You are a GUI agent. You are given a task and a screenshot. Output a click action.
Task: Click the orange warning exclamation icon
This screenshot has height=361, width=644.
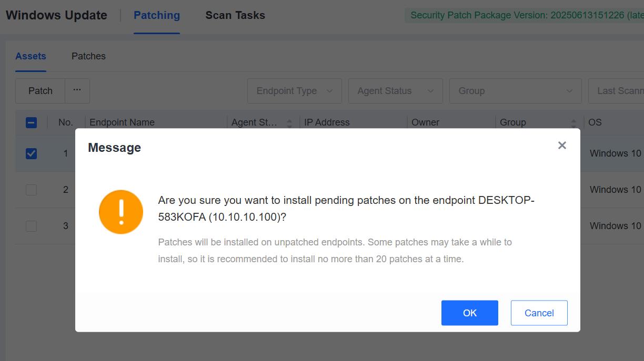121,212
